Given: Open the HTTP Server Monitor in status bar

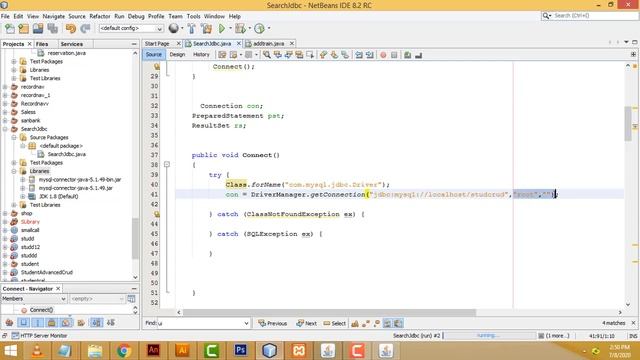Looking at the screenshot, I should [x=39, y=336].
